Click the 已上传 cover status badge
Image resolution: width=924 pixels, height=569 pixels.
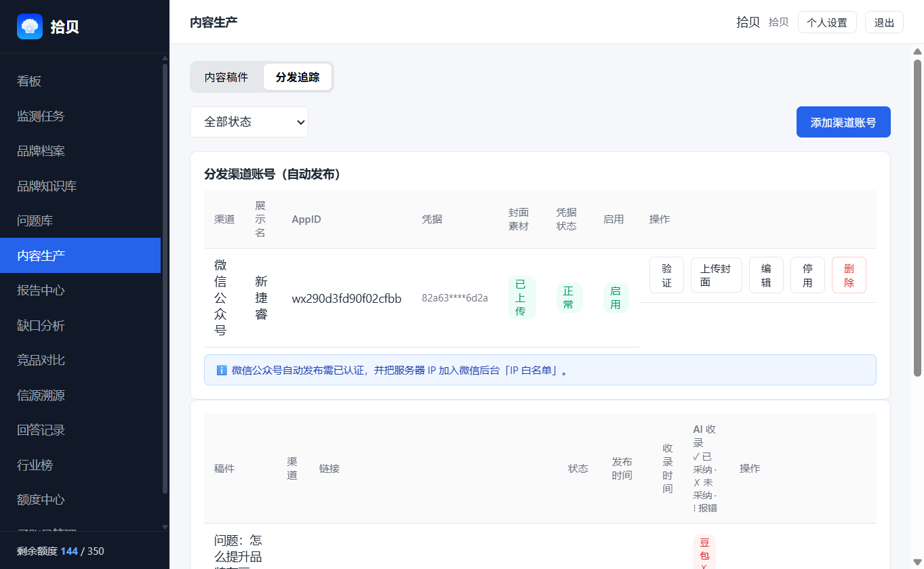point(521,297)
